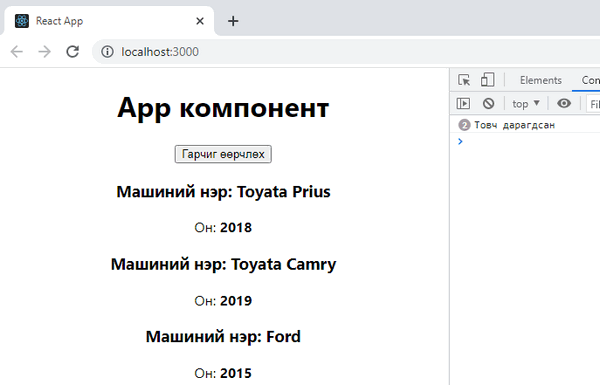Open a new browser tab
600x385 pixels.
pyautogui.click(x=233, y=21)
